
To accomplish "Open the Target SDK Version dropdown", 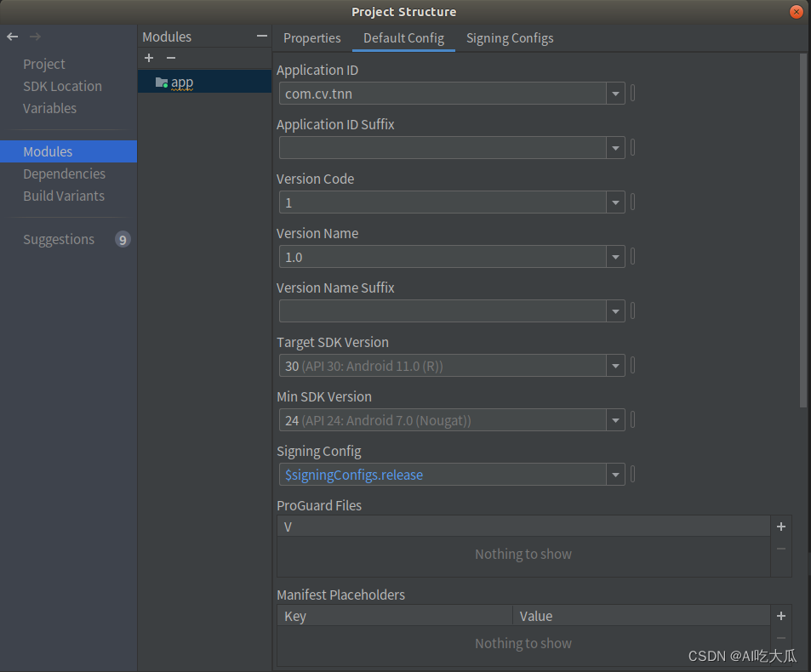I will click(x=615, y=366).
